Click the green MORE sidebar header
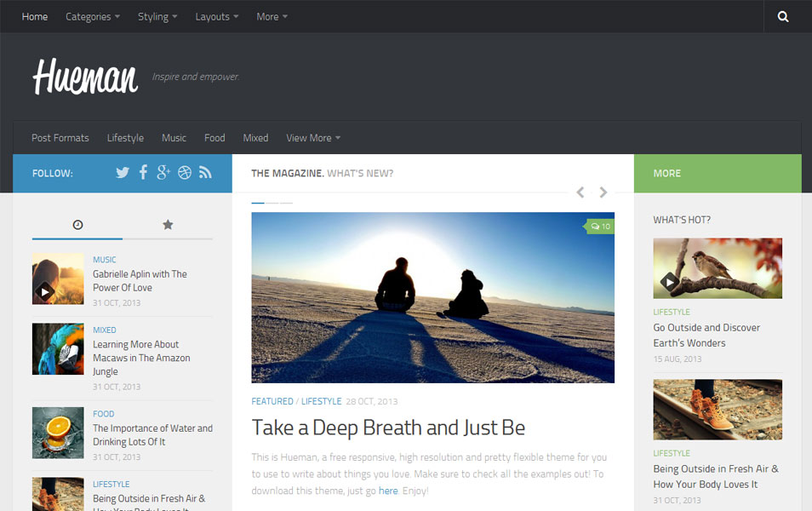812x511 pixels. click(x=718, y=173)
